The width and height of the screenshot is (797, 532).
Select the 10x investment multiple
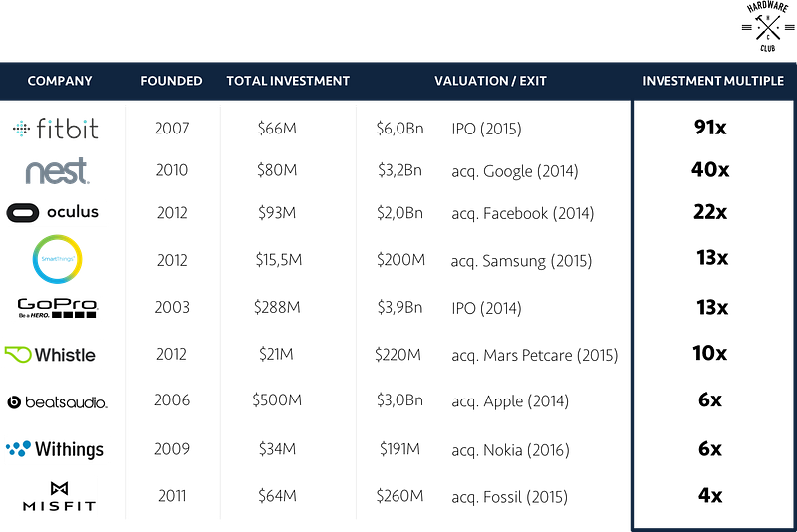(x=710, y=353)
